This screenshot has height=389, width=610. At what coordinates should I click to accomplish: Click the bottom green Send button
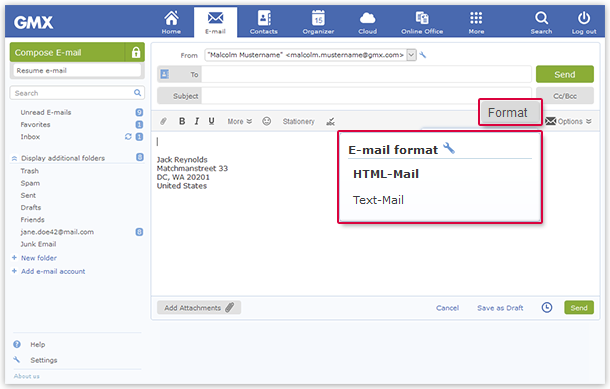pyautogui.click(x=579, y=308)
